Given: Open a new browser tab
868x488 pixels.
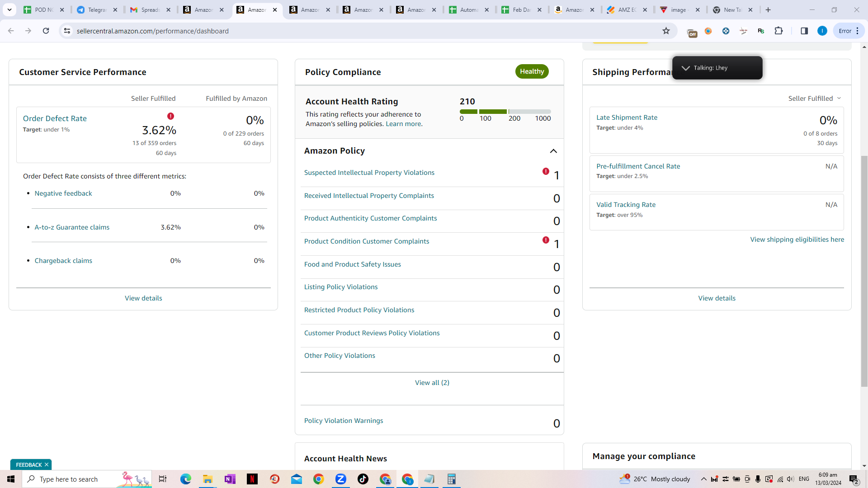Looking at the screenshot, I should pyautogui.click(x=768, y=9).
